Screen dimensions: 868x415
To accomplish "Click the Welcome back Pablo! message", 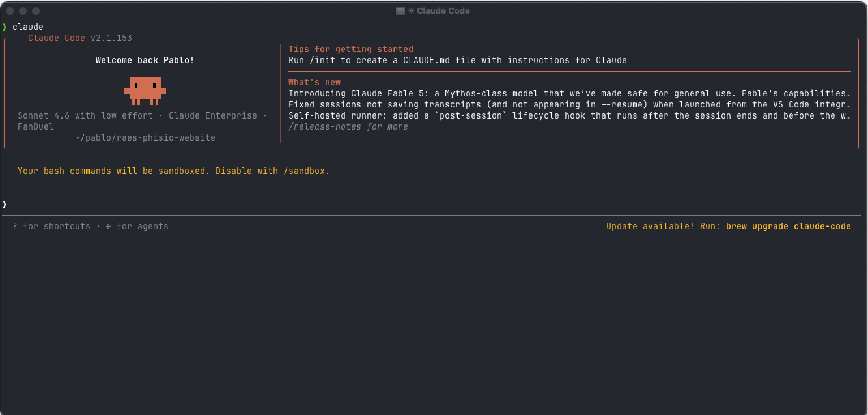I will click(145, 60).
